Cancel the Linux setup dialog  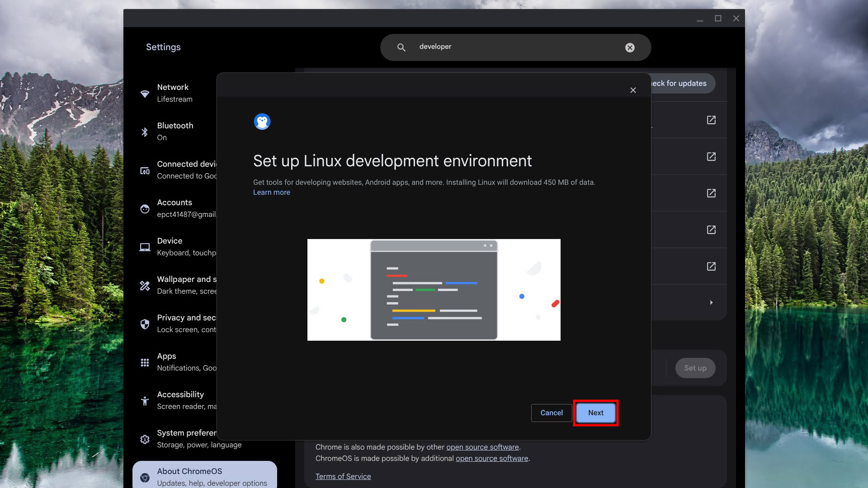click(551, 413)
